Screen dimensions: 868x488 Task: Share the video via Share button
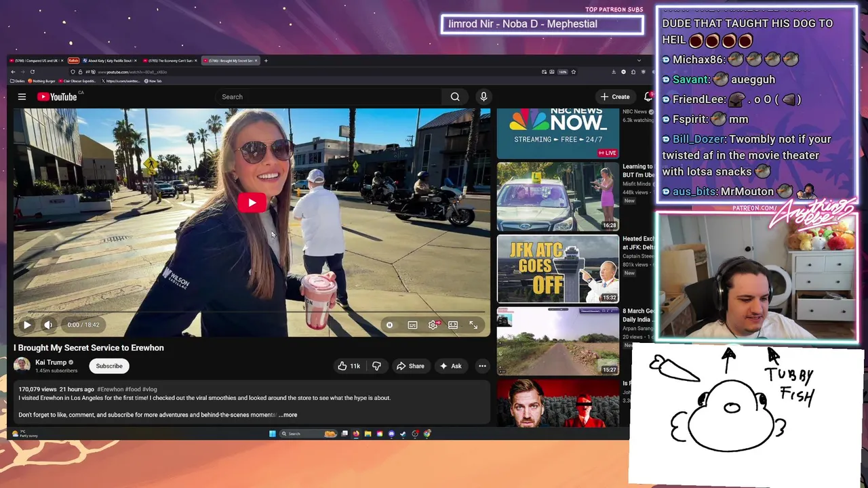[x=410, y=366]
